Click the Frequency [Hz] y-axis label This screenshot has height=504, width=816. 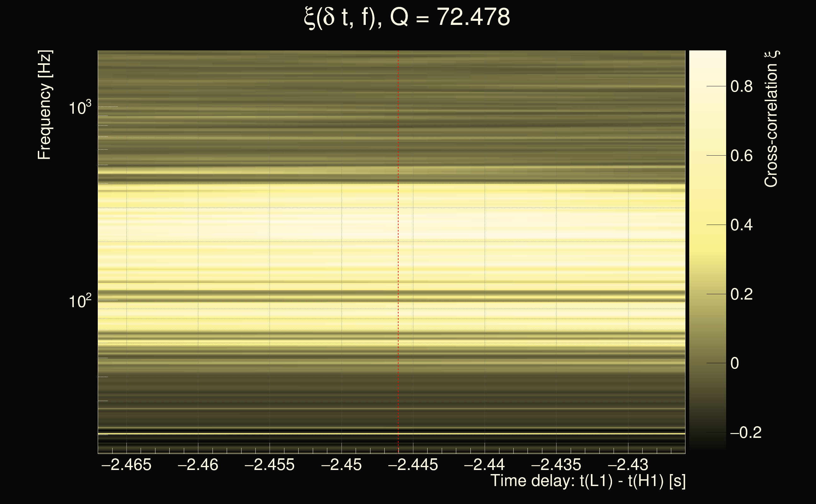click(x=44, y=105)
